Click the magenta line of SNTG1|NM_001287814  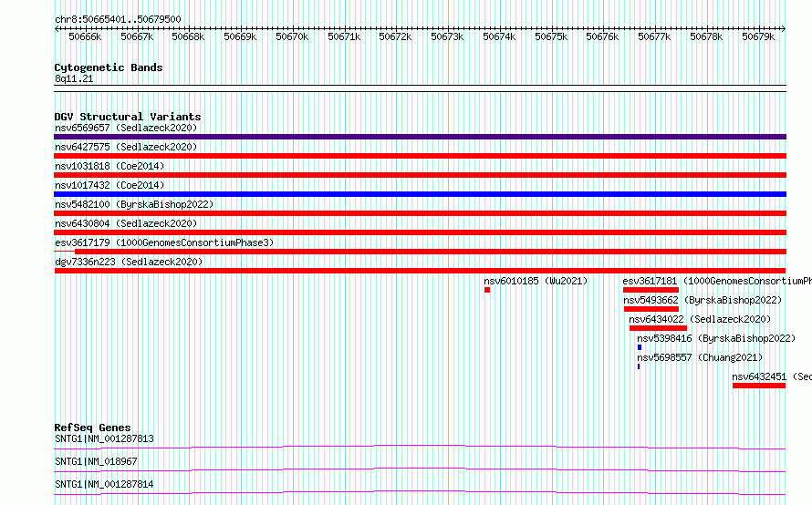[420, 492]
